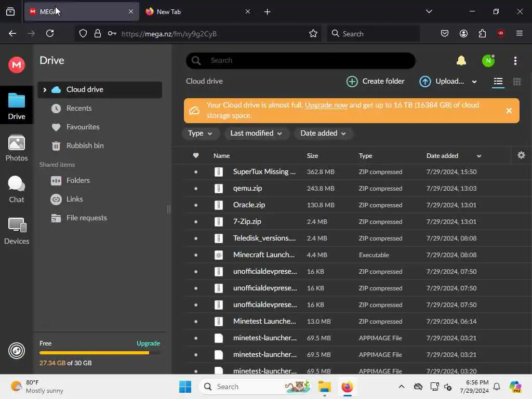Toggle favourite dot for 7-Zip.zip row
Image resolution: width=532 pixels, height=399 pixels.
pos(196,221)
